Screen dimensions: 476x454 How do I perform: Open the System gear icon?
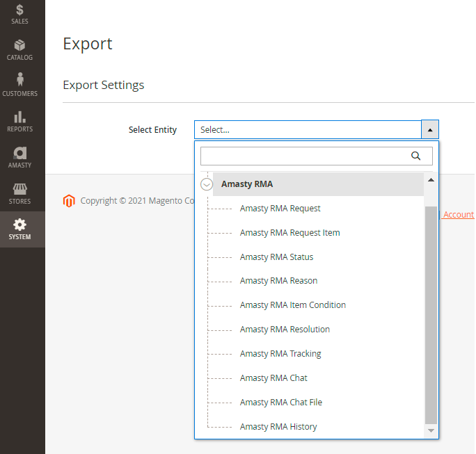click(19, 225)
